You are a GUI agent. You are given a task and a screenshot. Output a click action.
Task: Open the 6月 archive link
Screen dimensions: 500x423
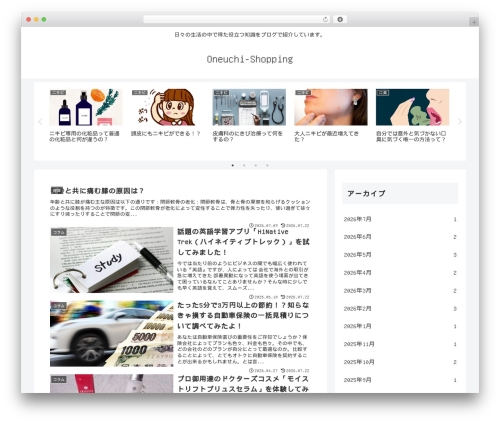point(400,237)
